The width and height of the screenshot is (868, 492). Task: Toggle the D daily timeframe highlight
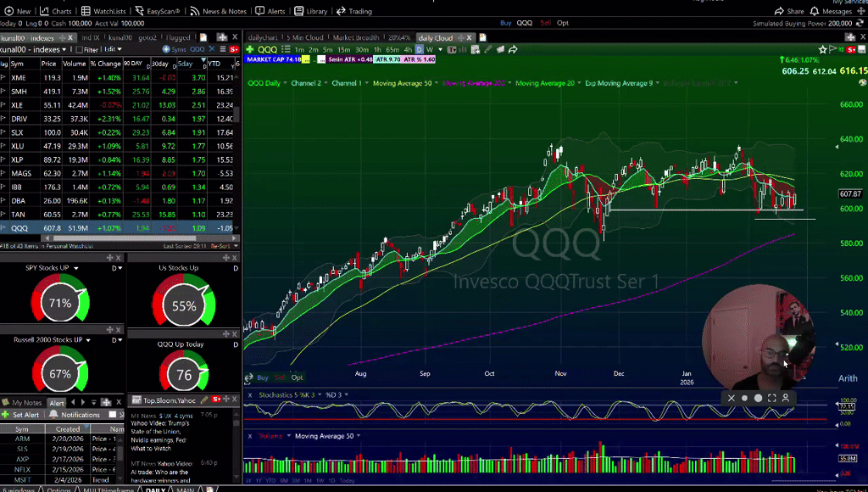418,49
